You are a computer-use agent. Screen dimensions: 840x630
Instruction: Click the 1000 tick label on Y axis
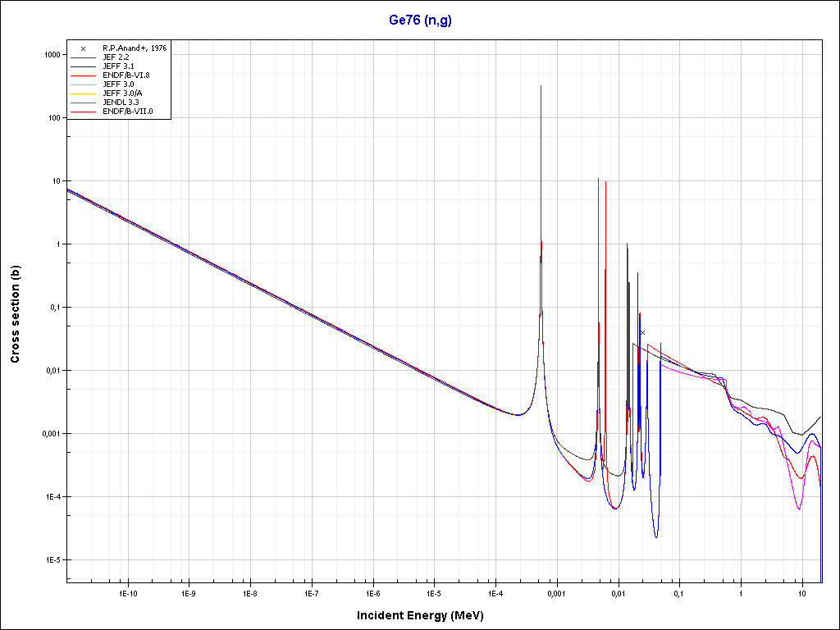coord(52,54)
